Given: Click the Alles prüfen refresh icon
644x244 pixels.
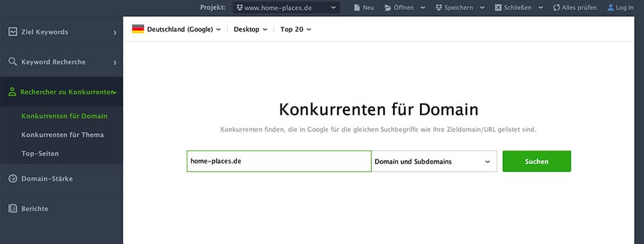Looking at the screenshot, I should pyautogui.click(x=557, y=7).
